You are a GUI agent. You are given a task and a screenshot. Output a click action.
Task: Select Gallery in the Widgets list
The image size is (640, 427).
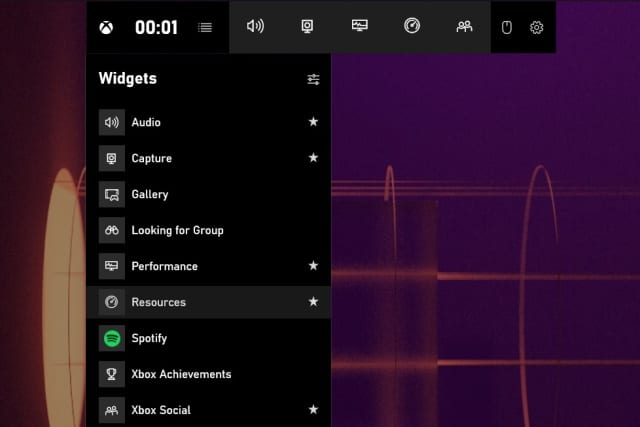click(x=150, y=194)
